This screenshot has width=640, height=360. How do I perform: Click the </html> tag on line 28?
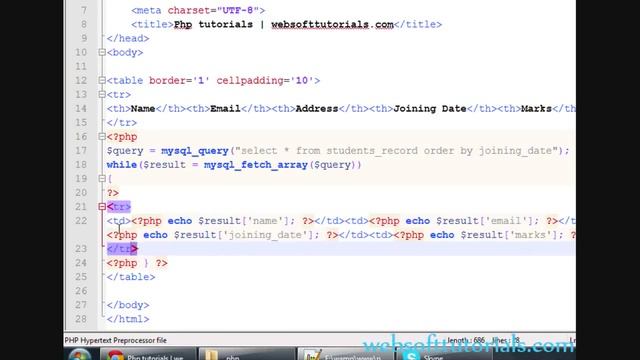128,319
